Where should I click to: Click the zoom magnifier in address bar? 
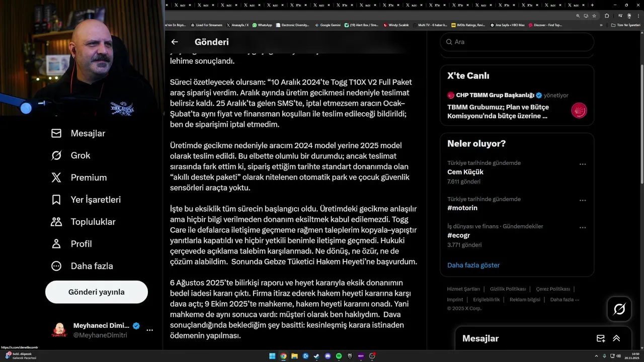(579, 16)
